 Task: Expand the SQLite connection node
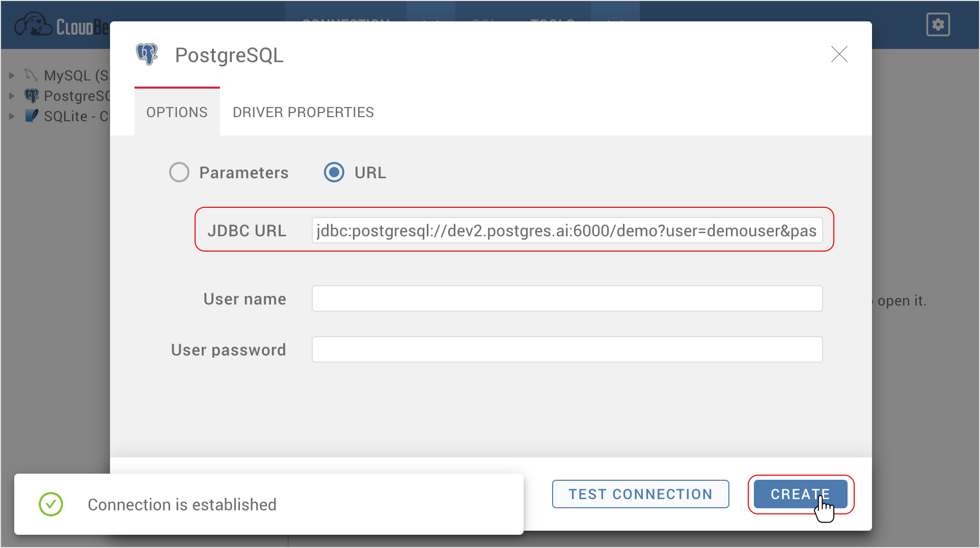[12, 116]
